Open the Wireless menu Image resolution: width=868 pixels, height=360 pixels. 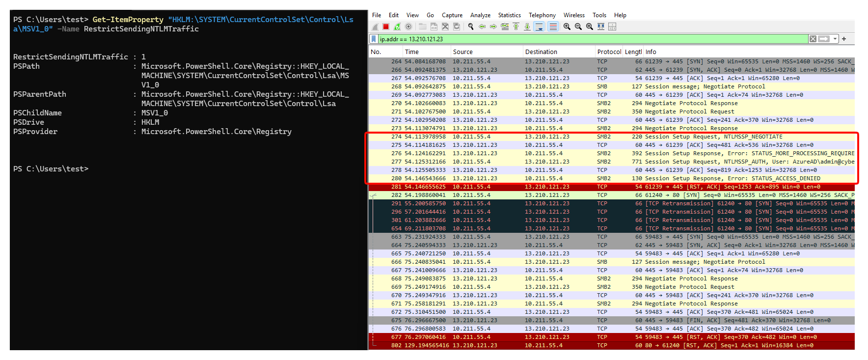tap(574, 15)
